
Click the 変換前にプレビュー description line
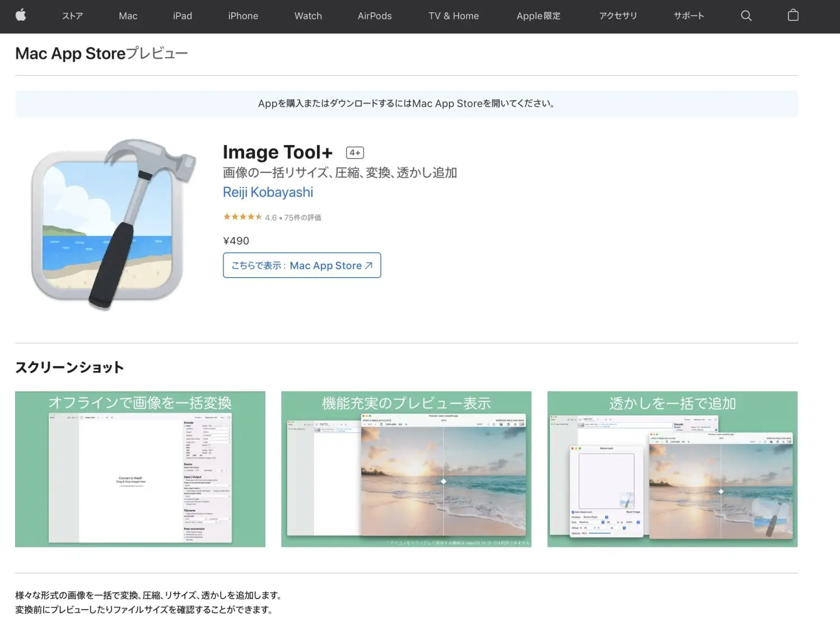click(144, 610)
